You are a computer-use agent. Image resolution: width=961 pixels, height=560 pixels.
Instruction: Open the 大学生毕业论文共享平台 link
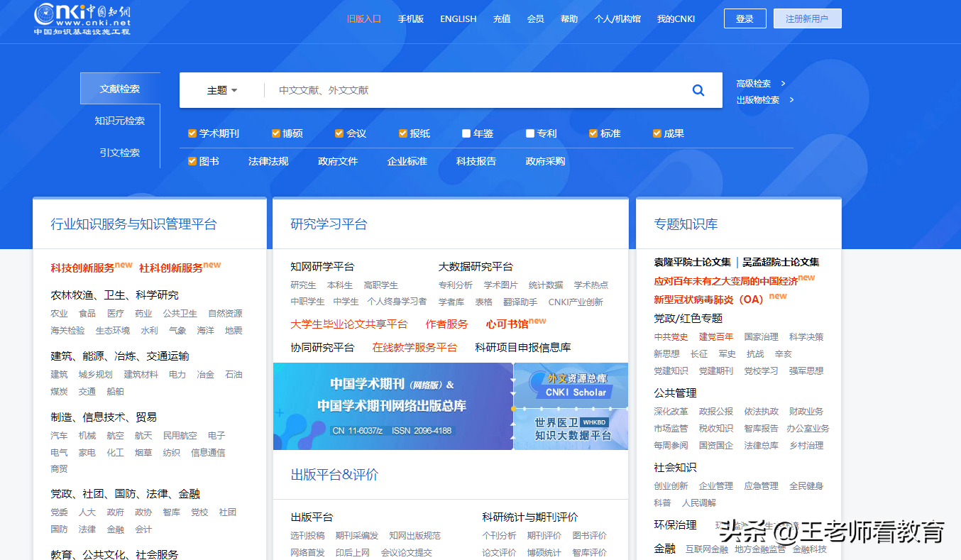[x=349, y=324]
